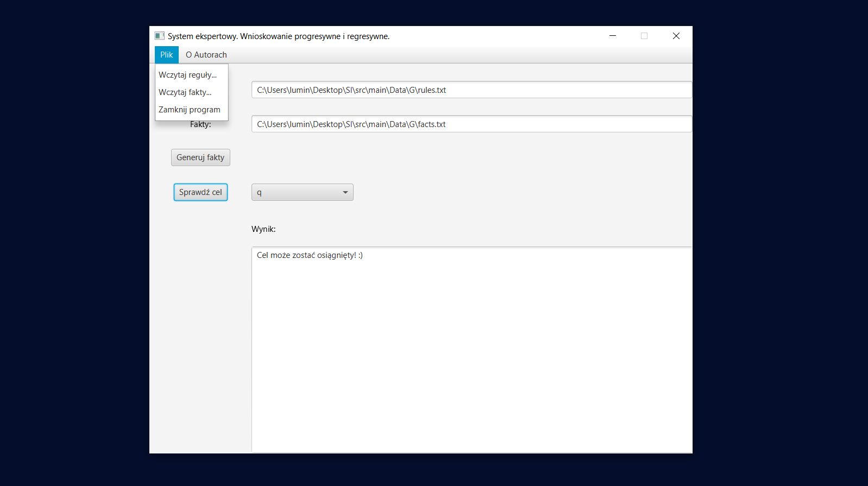The image size is (868, 486).
Task: Click the arrow on the goal dropdown
Action: tap(345, 192)
